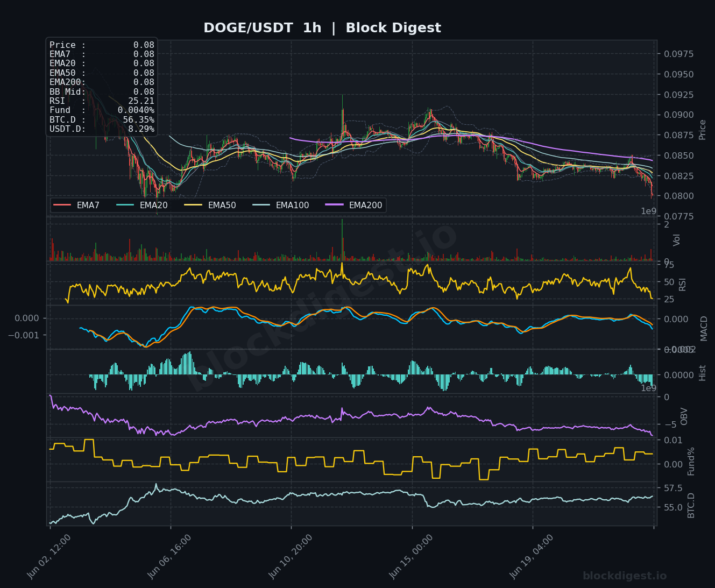
Task: Click the 'Fund%' axis title
Action: (691, 461)
